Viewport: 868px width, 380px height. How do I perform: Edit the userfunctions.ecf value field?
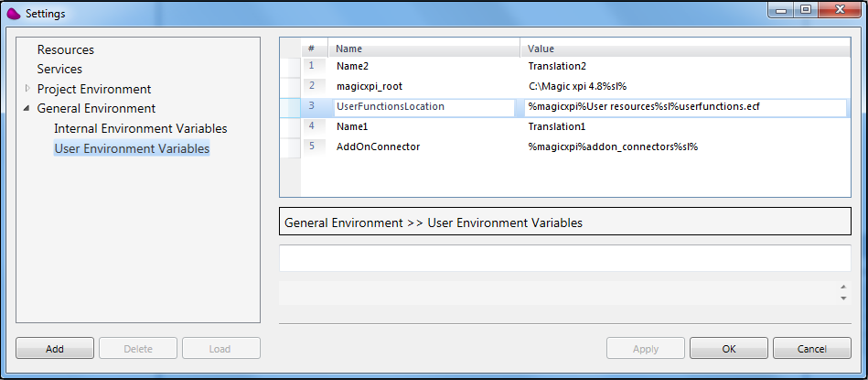tap(685, 107)
